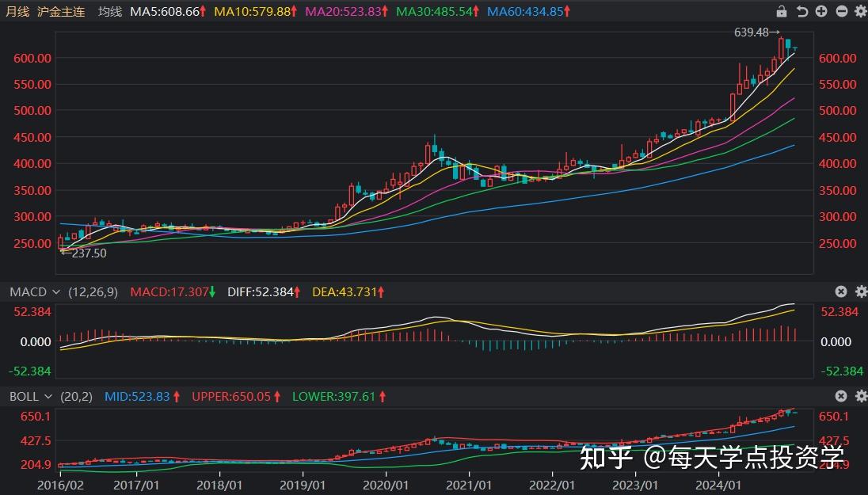Click the undo arrow icon on the chart toolbar

801,11
